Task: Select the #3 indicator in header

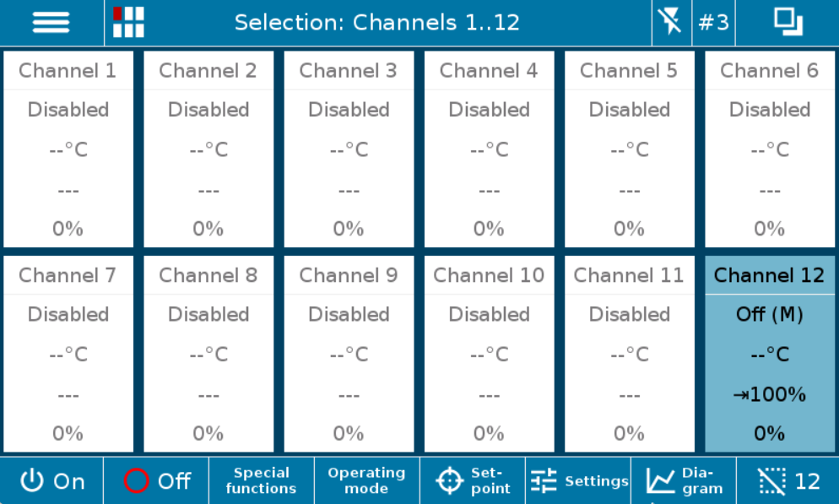Action: [x=713, y=23]
